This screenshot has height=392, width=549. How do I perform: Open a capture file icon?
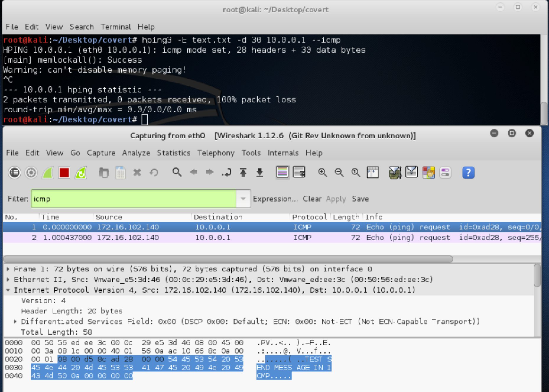[104, 173]
